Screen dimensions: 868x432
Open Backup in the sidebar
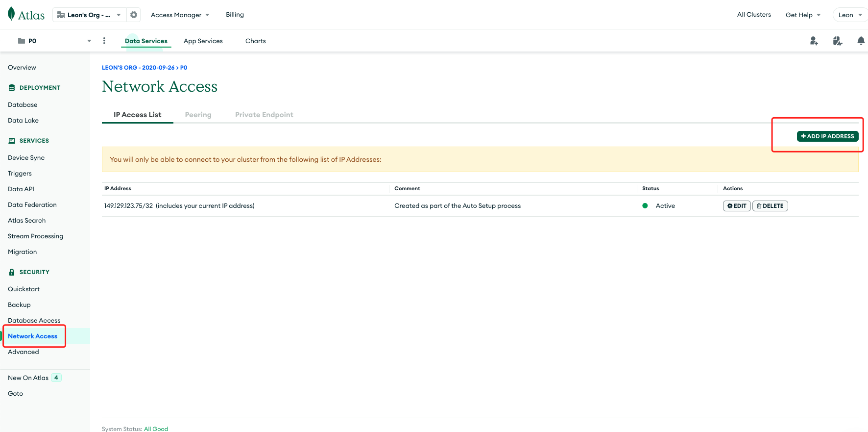[19, 305]
